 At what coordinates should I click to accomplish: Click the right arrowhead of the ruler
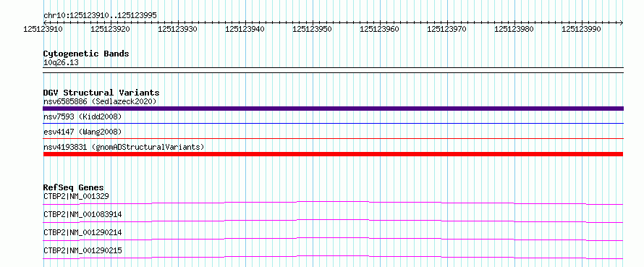click(622, 22)
